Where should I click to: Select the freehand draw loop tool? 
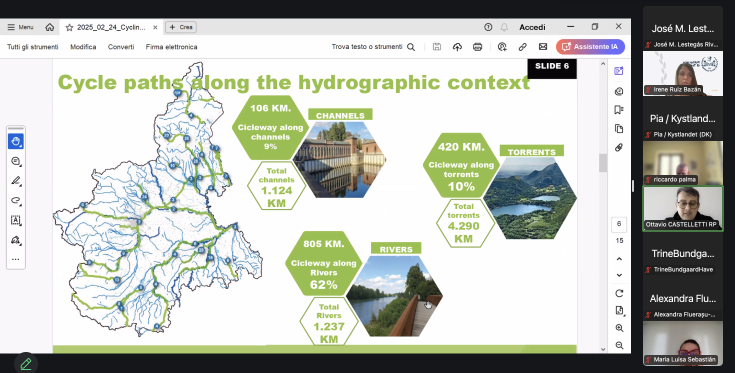[x=16, y=201]
